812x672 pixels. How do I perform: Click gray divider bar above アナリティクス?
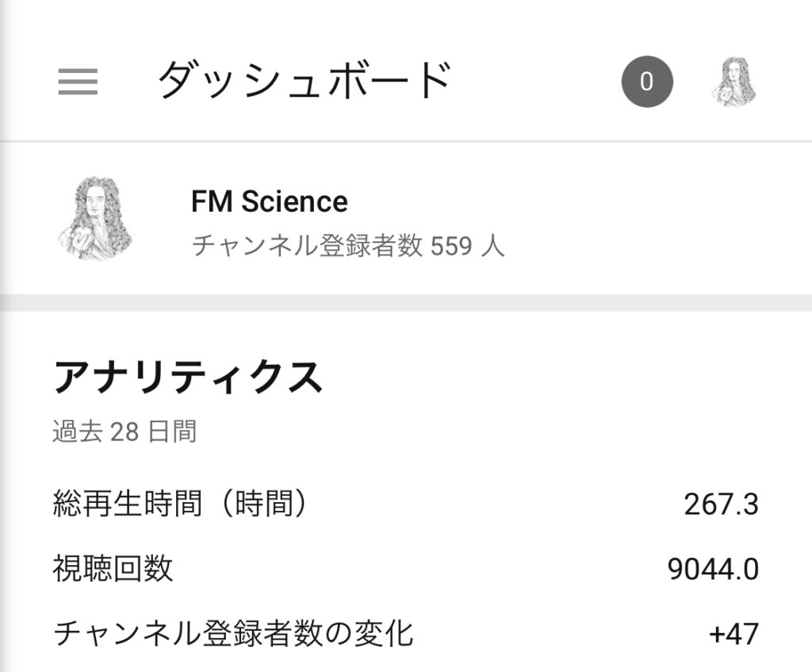tap(406, 302)
